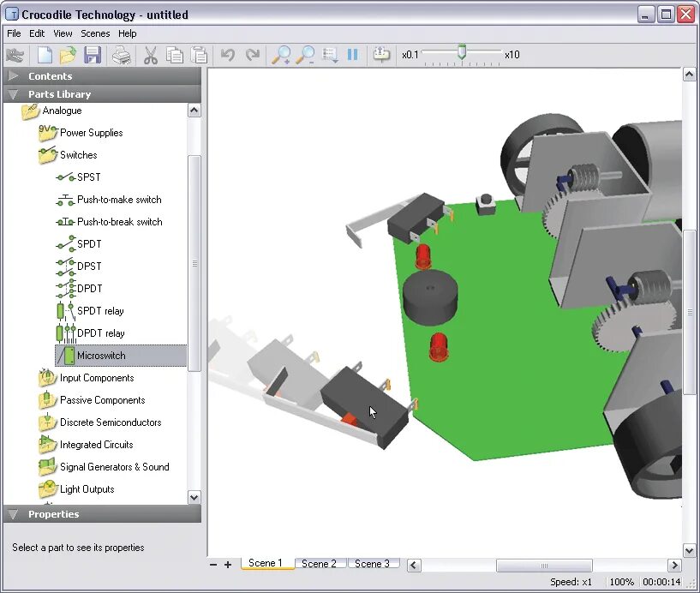
Task: Select the Push-to-break switch part
Action: 109,222
